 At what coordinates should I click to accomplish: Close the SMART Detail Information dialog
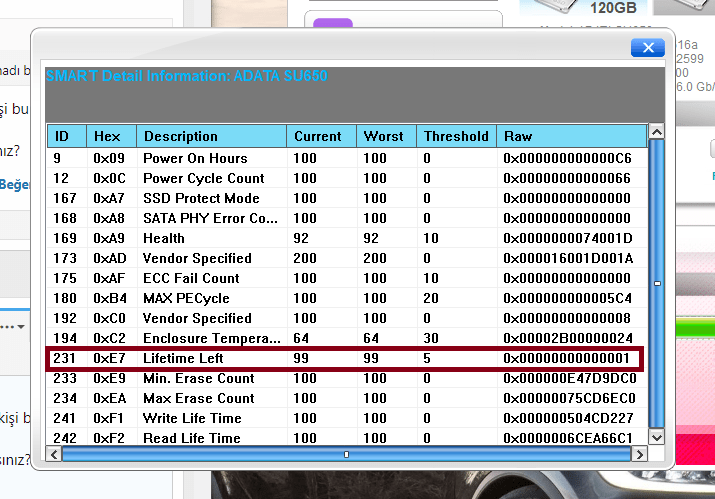click(648, 47)
